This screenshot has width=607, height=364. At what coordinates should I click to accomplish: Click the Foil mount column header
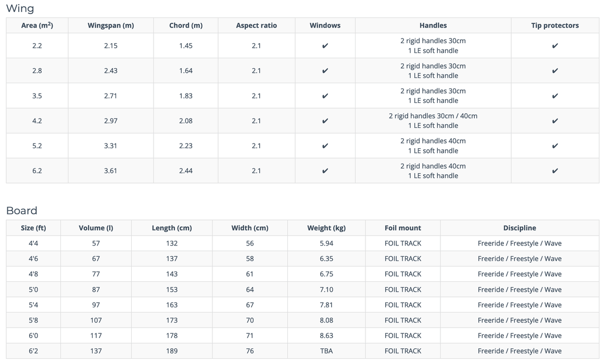pos(402,228)
